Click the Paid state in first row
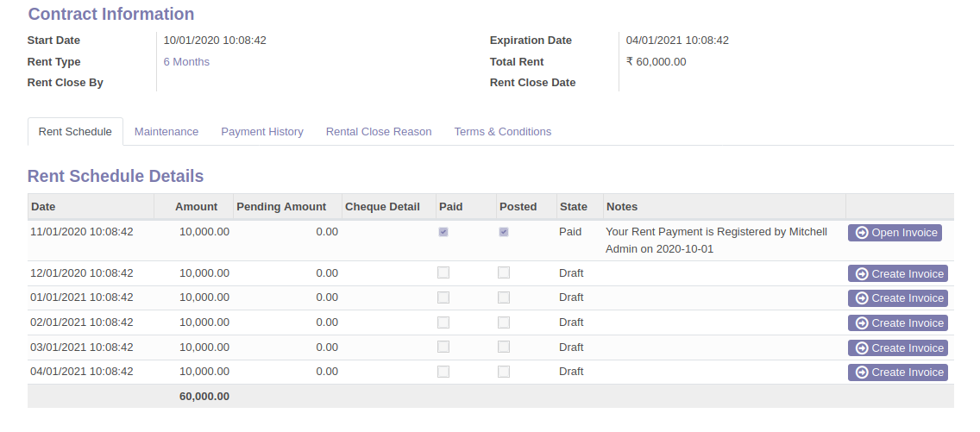980x432 pixels. click(x=570, y=232)
